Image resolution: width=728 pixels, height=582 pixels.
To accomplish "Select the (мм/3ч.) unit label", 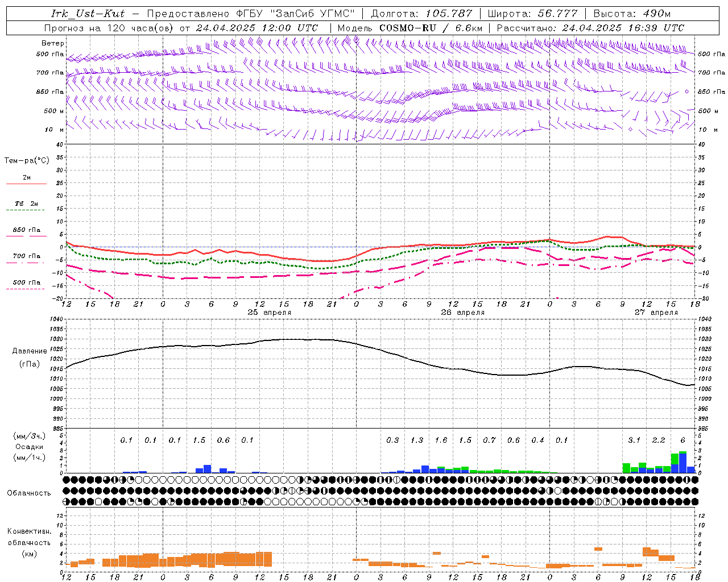I will click(30, 436).
